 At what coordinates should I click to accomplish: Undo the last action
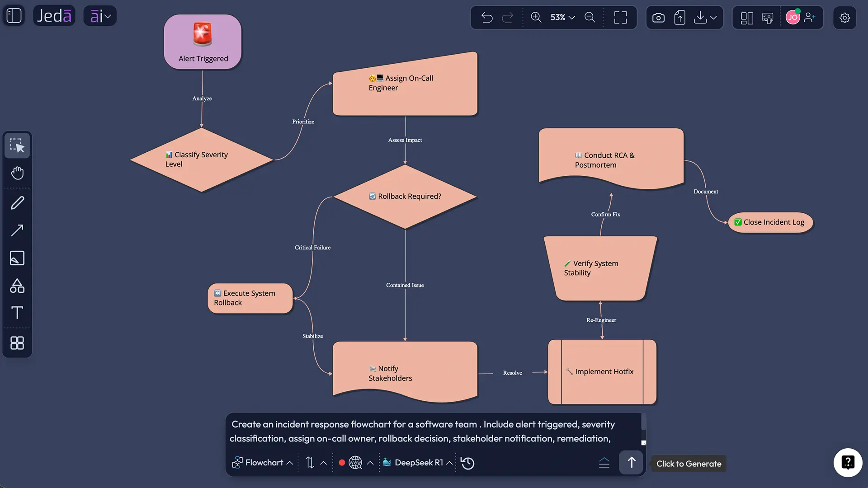[487, 18]
